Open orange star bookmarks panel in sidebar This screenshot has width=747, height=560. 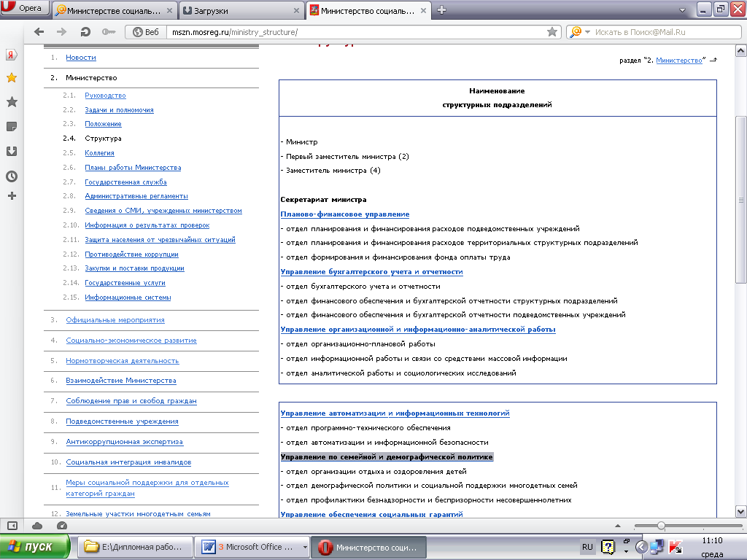[12, 77]
